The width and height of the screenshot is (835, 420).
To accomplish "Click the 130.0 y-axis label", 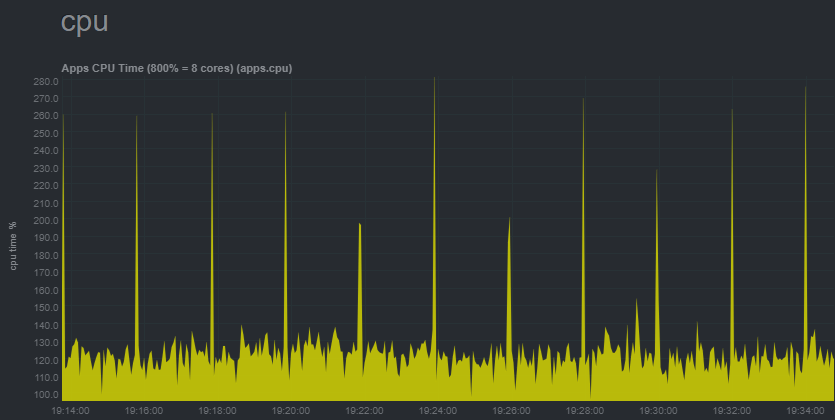I will [45, 342].
